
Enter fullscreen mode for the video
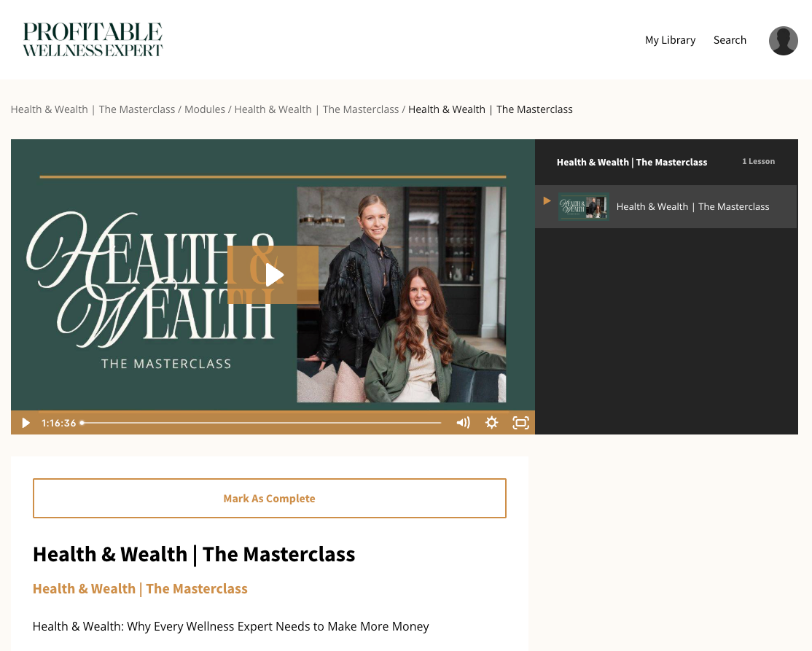(x=520, y=423)
